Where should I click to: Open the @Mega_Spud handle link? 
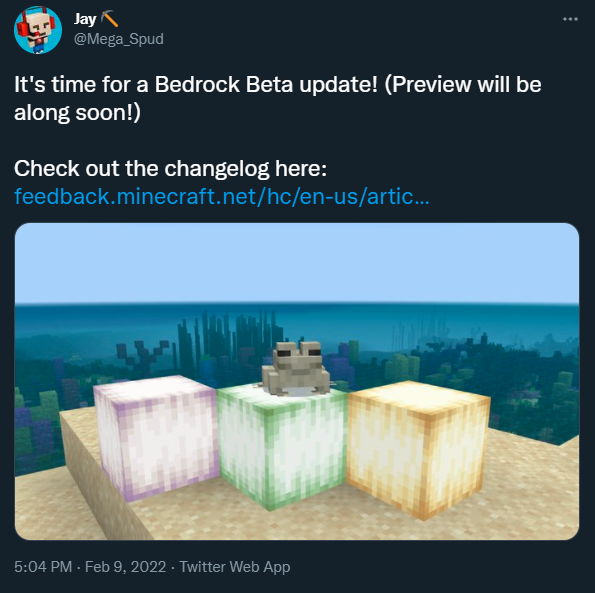[119, 39]
